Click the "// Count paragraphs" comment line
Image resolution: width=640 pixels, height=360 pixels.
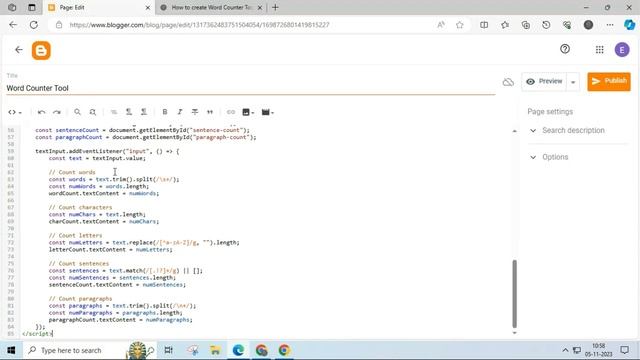(80, 299)
